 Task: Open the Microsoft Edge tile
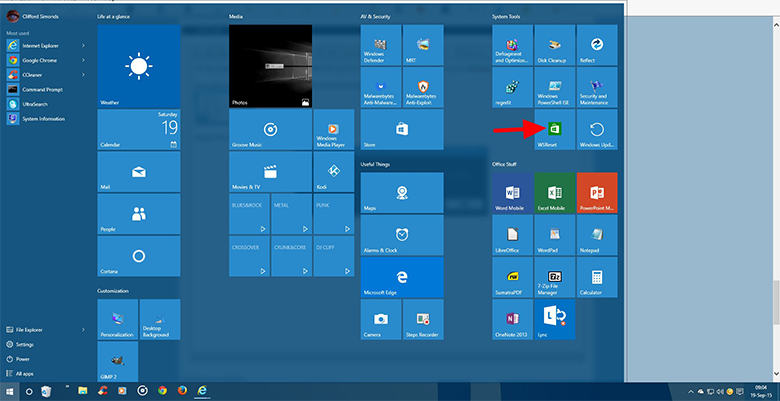click(401, 277)
